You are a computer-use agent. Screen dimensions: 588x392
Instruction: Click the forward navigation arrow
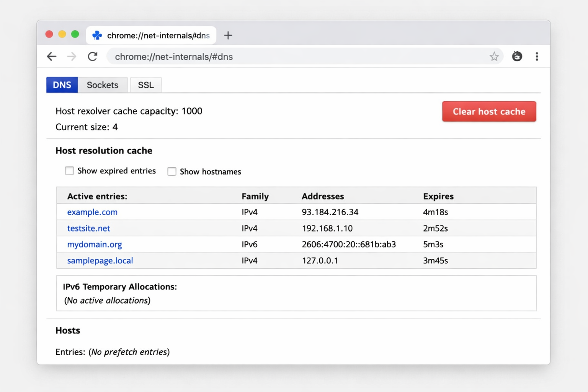(72, 57)
